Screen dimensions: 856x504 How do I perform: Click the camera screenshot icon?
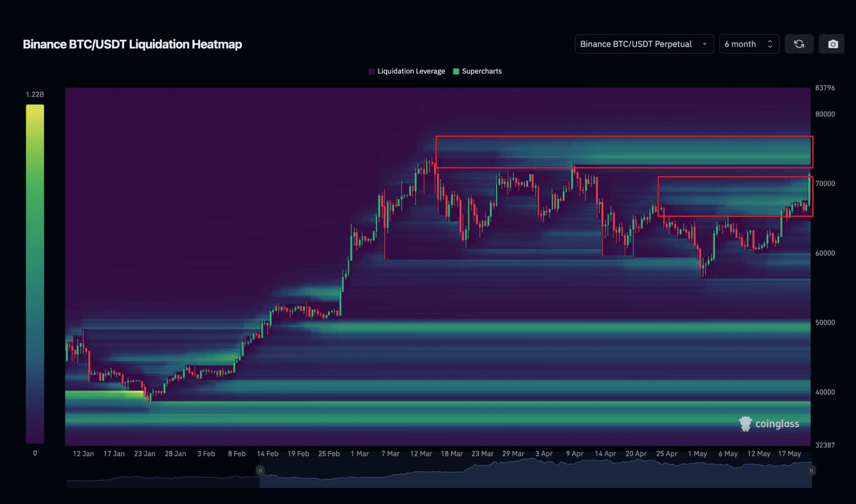point(833,44)
